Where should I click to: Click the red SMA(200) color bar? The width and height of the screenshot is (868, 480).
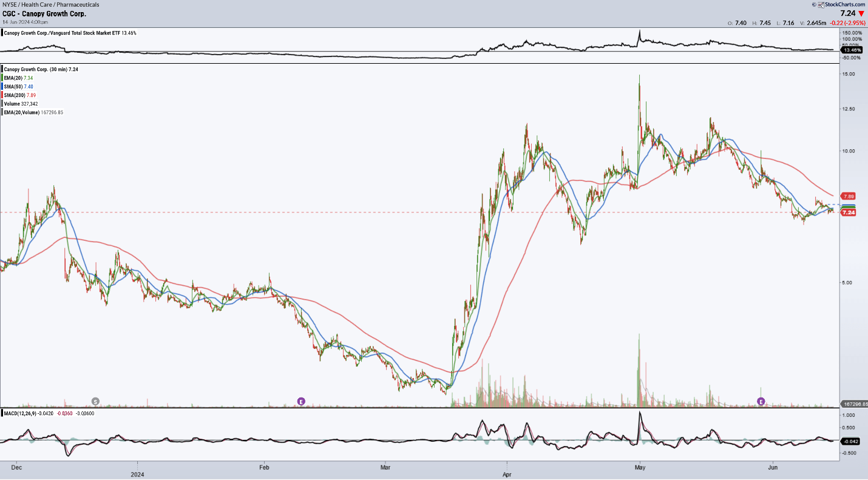pyautogui.click(x=2, y=95)
